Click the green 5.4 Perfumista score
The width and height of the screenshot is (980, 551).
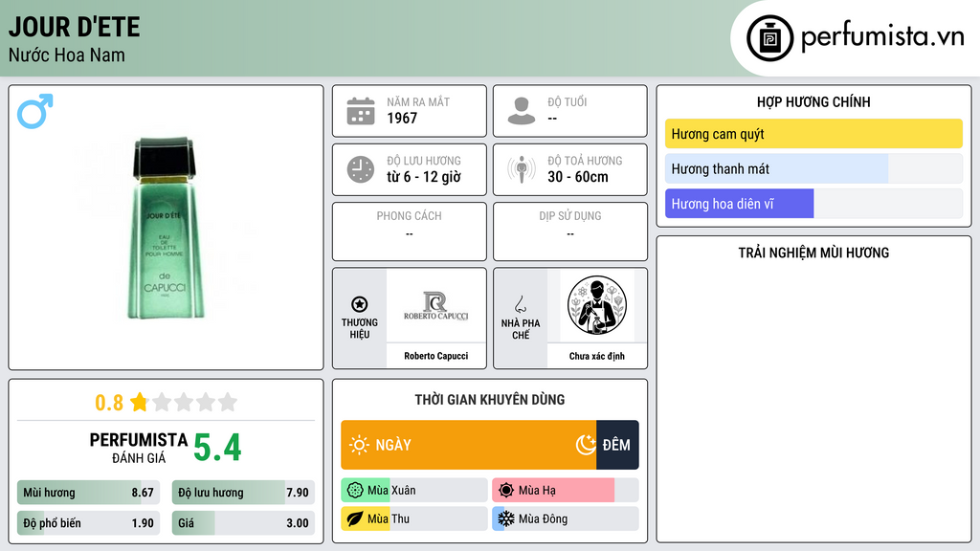click(217, 448)
